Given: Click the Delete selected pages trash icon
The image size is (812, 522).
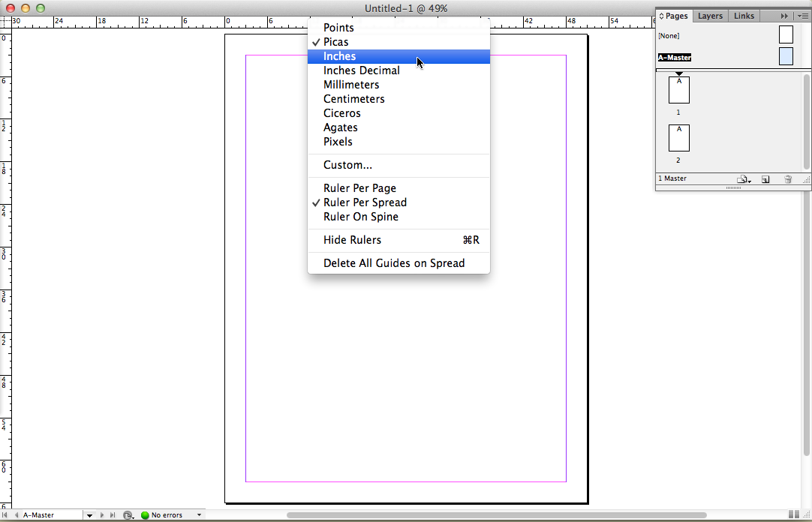Looking at the screenshot, I should pyautogui.click(x=787, y=179).
